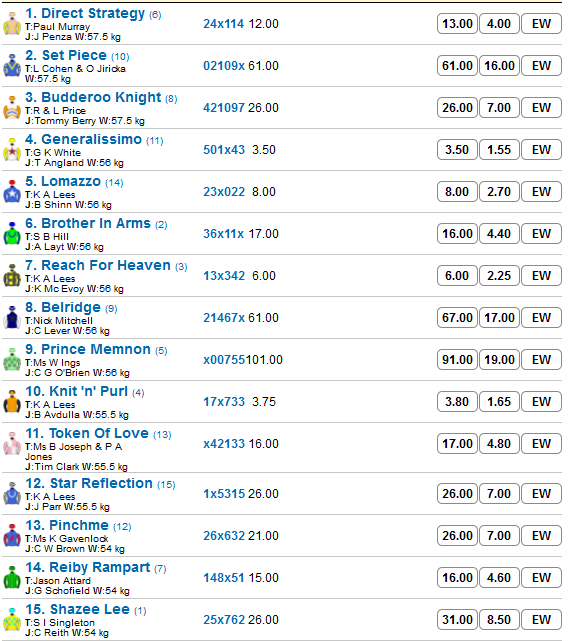The width and height of the screenshot is (569, 641).
Task: Choose EW bet for Lomazzo
Action: click(x=541, y=192)
